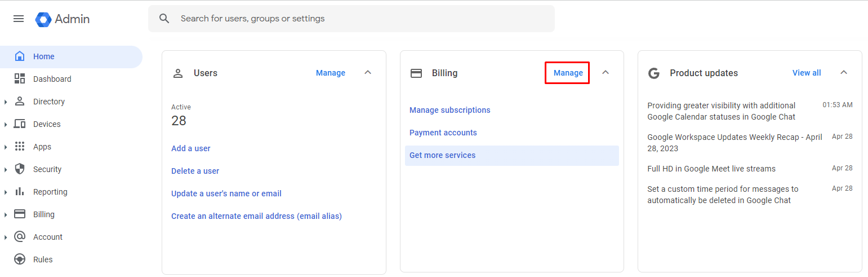Image resolution: width=868 pixels, height=277 pixels.
Task: Expand the Devices sidebar section
Action: [x=6, y=125]
